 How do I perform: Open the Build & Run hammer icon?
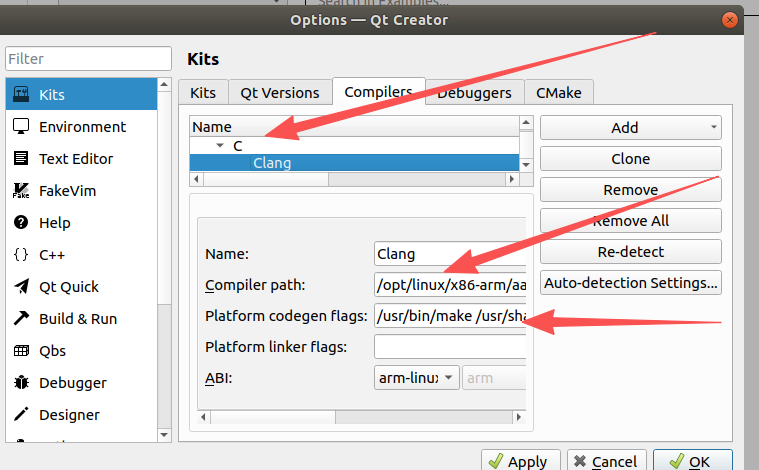[x=21, y=318]
